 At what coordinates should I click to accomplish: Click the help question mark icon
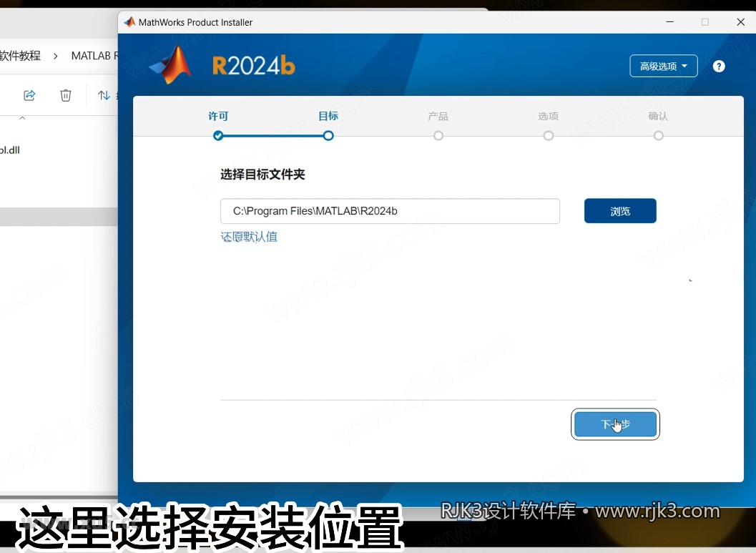point(718,66)
